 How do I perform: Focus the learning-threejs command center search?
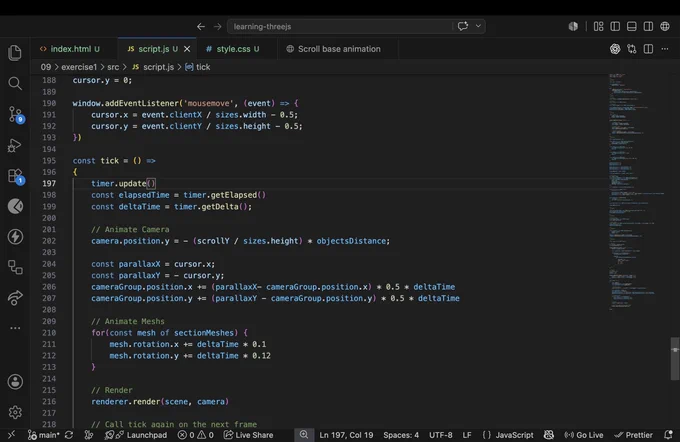[340, 26]
